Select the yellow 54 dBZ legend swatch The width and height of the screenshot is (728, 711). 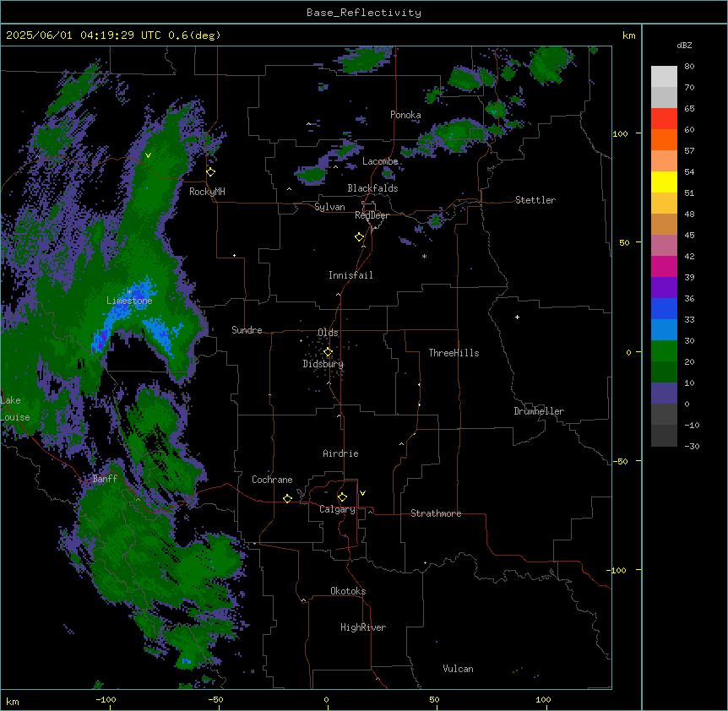[664, 182]
